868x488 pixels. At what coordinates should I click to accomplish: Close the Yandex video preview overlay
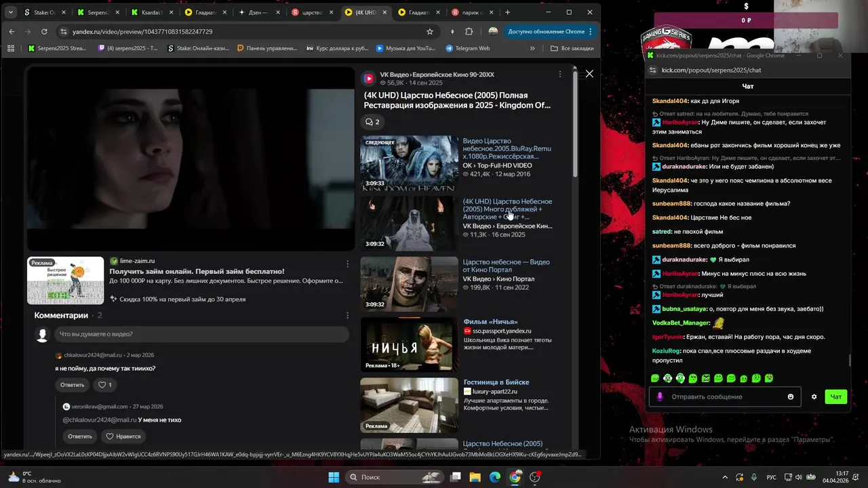tap(589, 73)
